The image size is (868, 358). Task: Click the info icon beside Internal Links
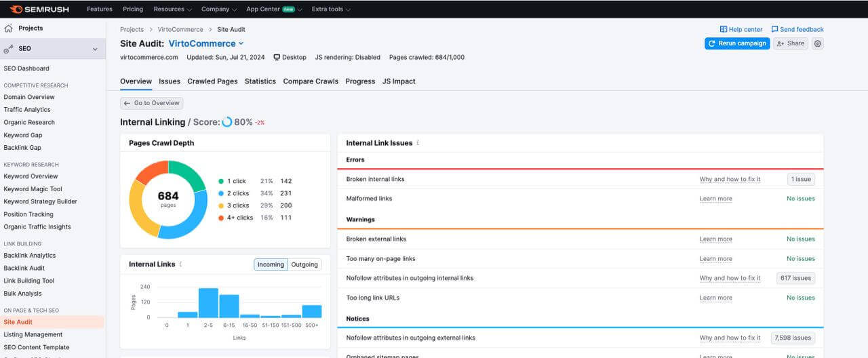(180, 264)
